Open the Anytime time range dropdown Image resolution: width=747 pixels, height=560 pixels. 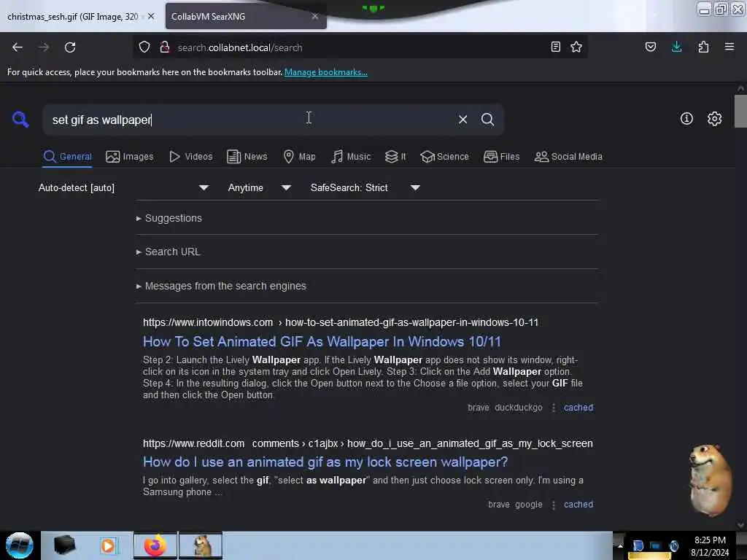click(x=259, y=187)
